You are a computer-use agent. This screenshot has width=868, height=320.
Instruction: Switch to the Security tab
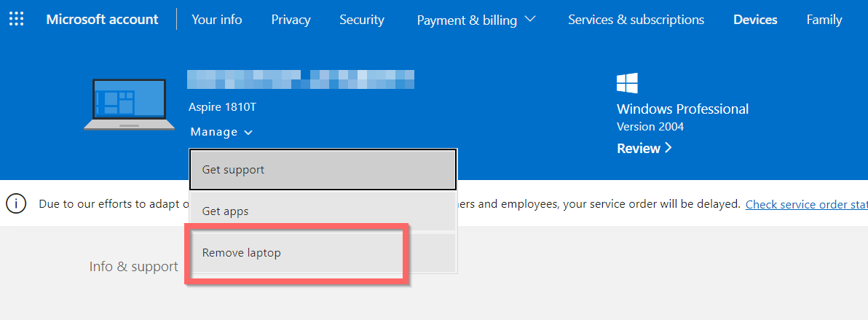(x=362, y=20)
